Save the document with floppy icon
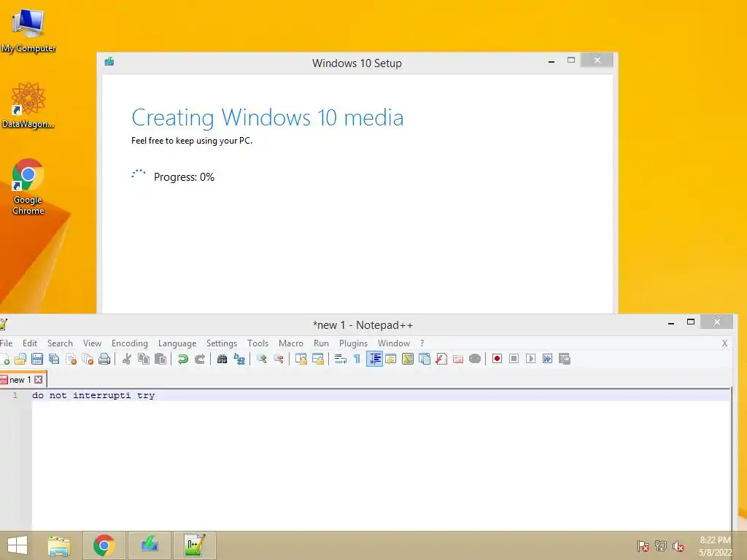This screenshot has height=560, width=747. [x=37, y=359]
